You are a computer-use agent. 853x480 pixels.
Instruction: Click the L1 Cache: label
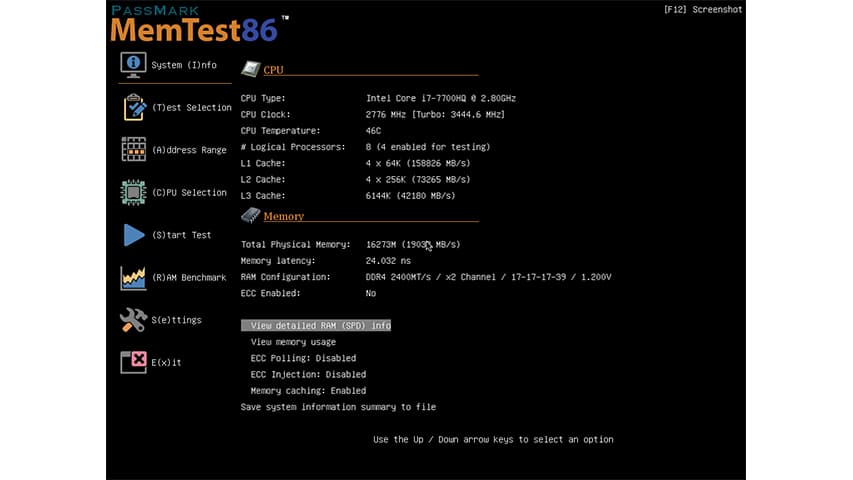click(263, 163)
